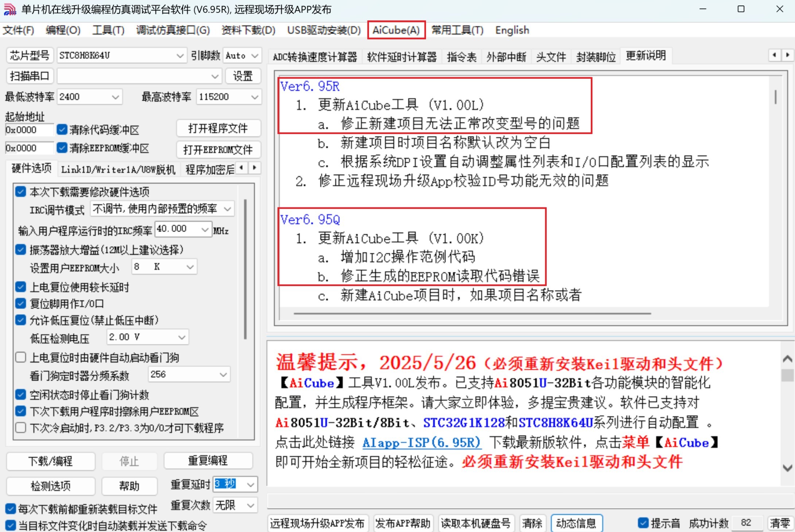Open the 头文件 tab
Image resolution: width=795 pixels, height=532 pixels.
tap(551, 57)
